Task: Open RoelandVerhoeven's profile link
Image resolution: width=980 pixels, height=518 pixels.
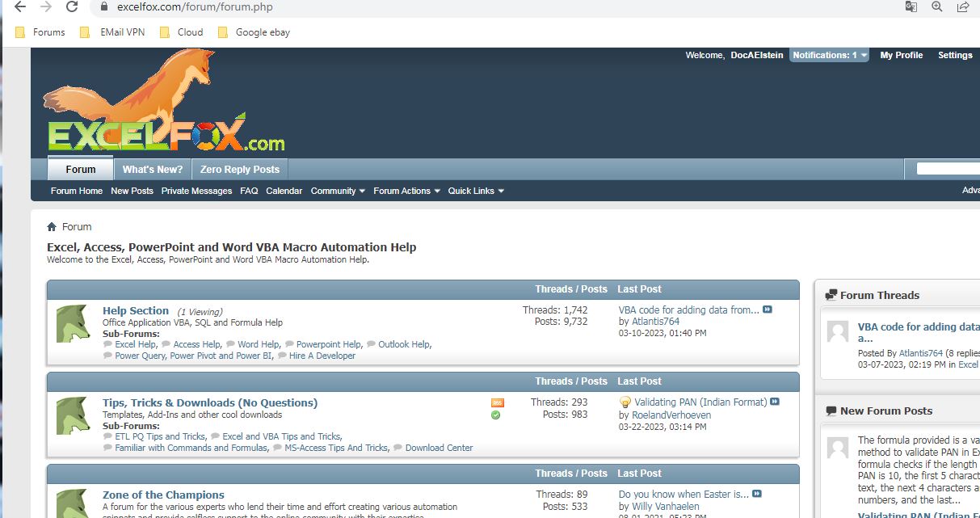Action: pyautogui.click(x=671, y=415)
